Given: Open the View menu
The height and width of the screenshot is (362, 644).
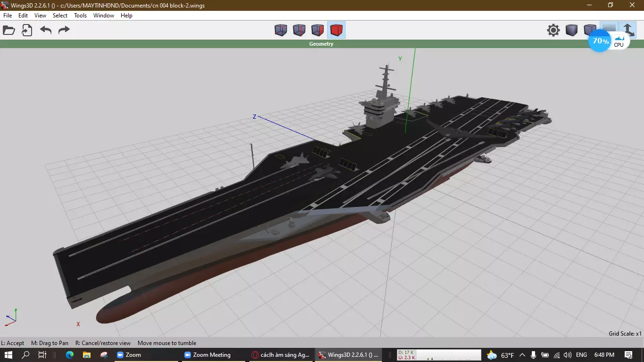Looking at the screenshot, I should tap(40, 16).
